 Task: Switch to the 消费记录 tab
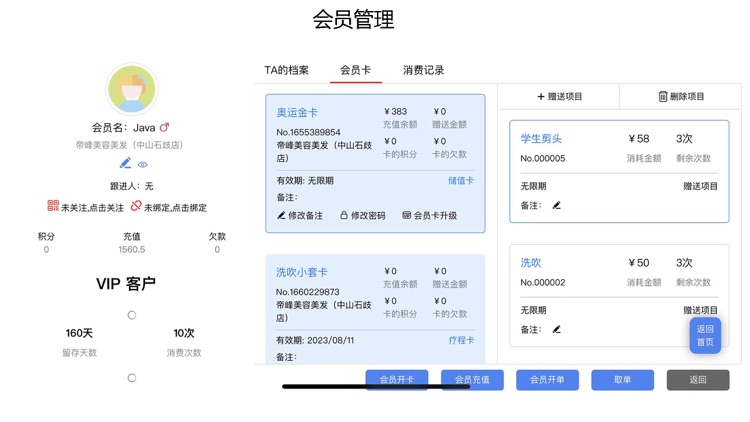(423, 70)
